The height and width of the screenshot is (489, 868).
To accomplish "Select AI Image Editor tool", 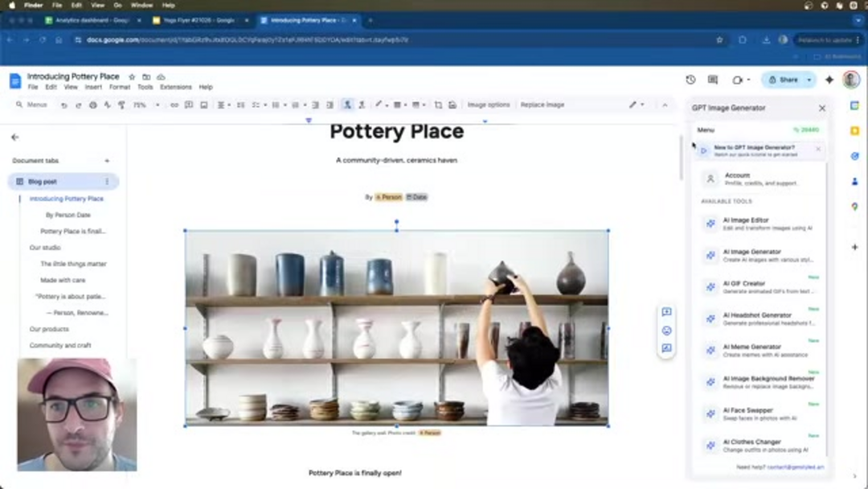I will pyautogui.click(x=746, y=224).
